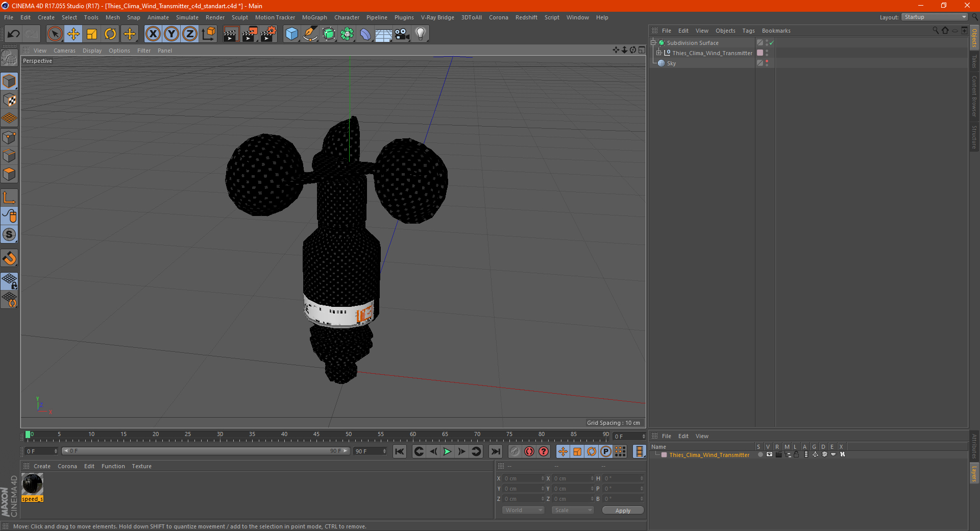Image resolution: width=980 pixels, height=531 pixels.
Task: Toggle Autokeying button
Action: 529,451
